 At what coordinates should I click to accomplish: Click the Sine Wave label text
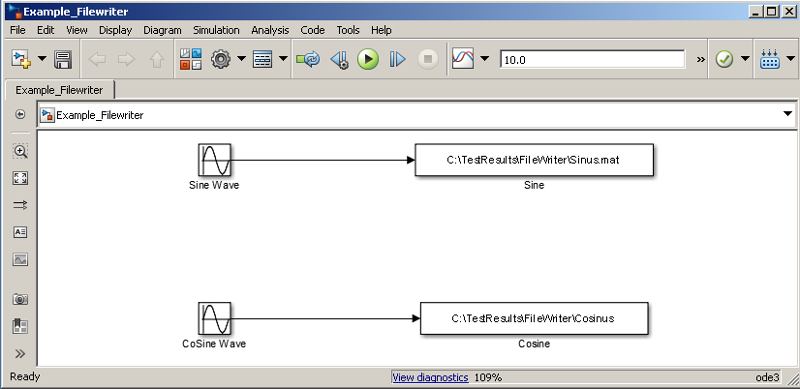(214, 185)
